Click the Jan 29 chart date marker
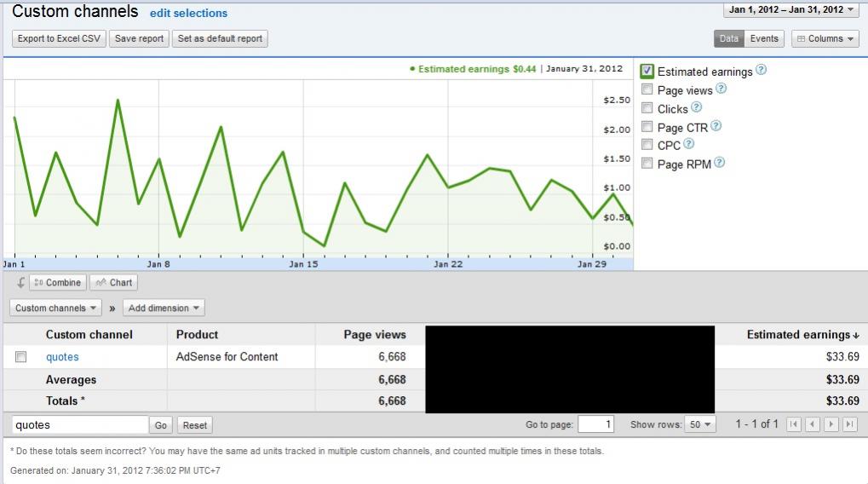The image size is (868, 484). tap(592, 264)
